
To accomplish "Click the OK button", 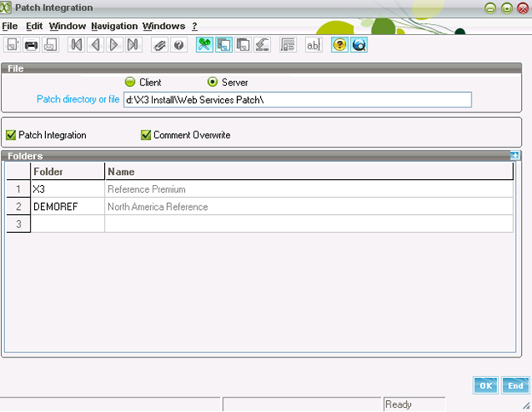I will [485, 386].
